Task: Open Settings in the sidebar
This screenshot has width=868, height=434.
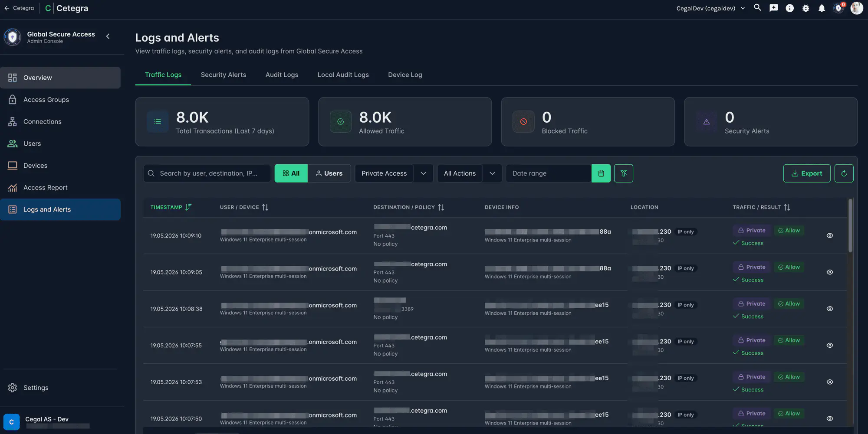Action: click(x=60, y=388)
